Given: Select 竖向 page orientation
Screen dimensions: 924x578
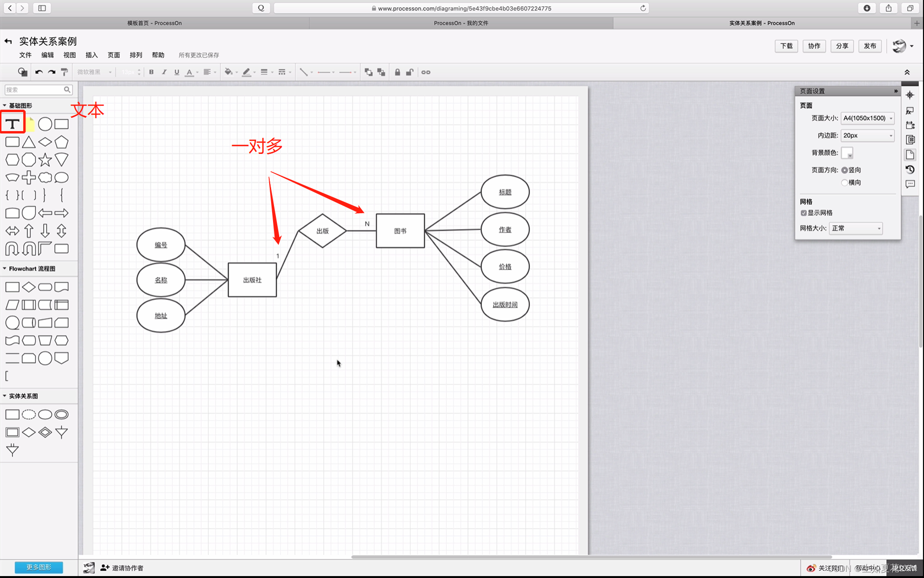Looking at the screenshot, I should pyautogui.click(x=844, y=170).
